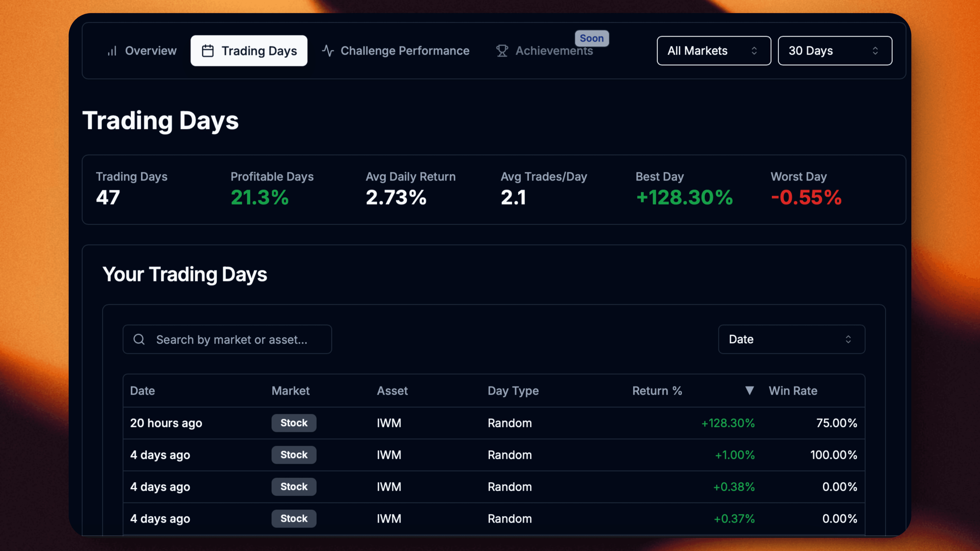Click the '20 hours ago' date cell

(x=166, y=423)
